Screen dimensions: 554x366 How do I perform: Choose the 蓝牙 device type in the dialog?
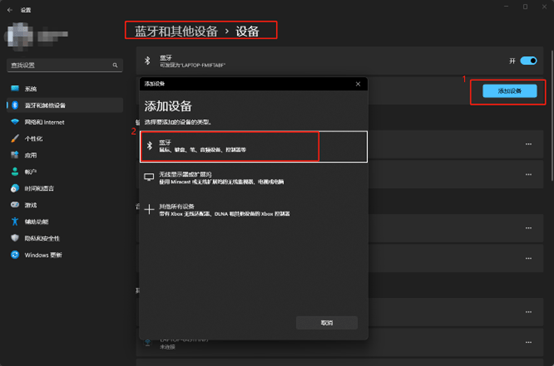(x=254, y=147)
